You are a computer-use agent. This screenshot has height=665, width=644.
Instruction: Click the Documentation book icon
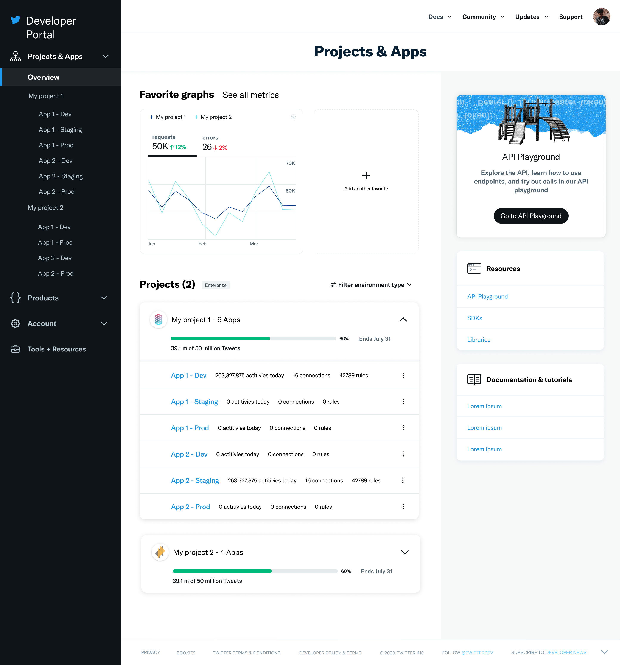coord(474,379)
